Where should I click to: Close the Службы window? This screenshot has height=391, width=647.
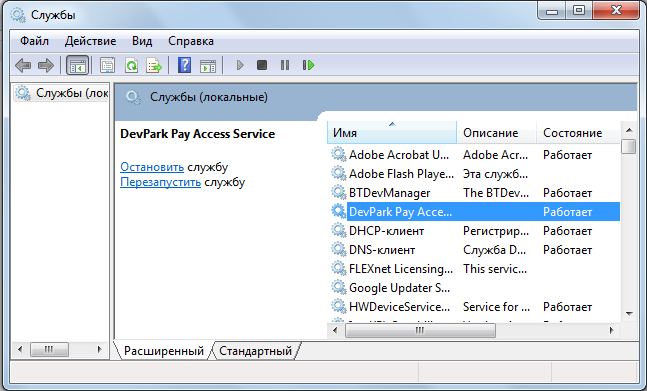(x=616, y=11)
